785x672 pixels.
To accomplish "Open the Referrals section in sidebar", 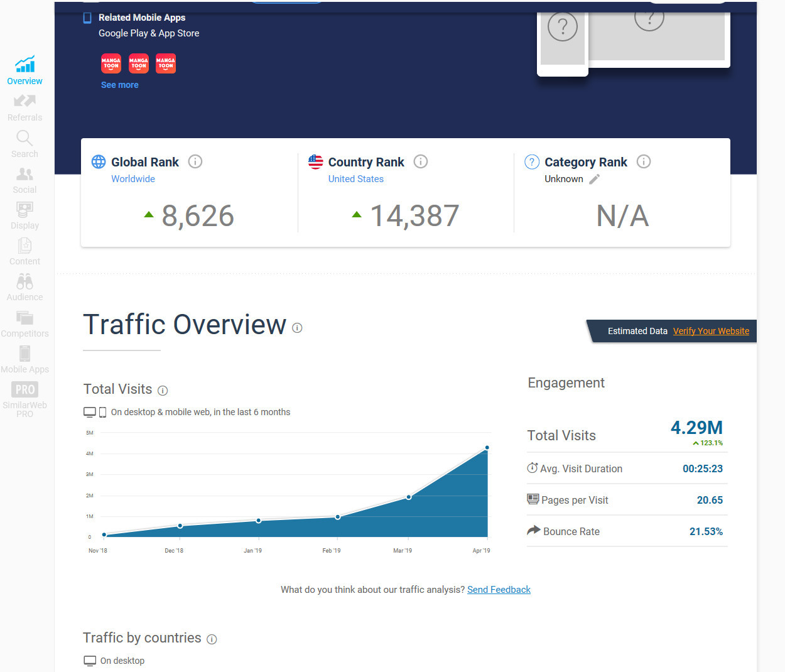I will tap(24, 107).
